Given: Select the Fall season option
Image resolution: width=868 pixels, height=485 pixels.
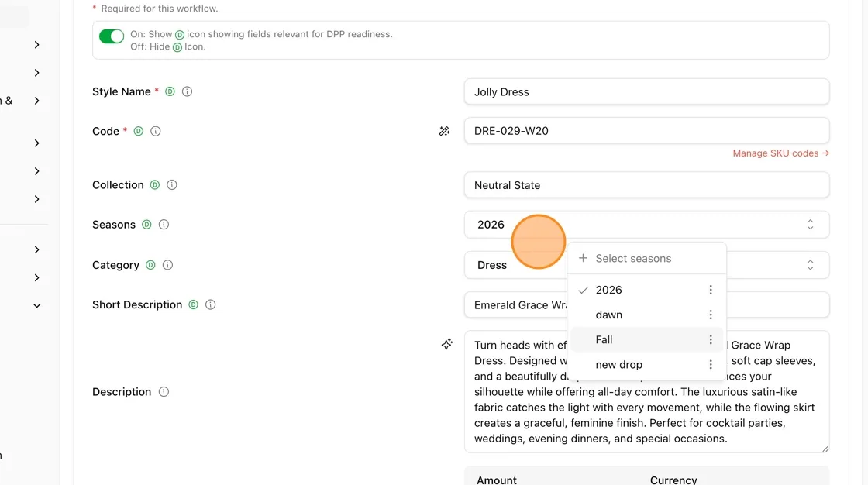Looking at the screenshot, I should pyautogui.click(x=646, y=339).
